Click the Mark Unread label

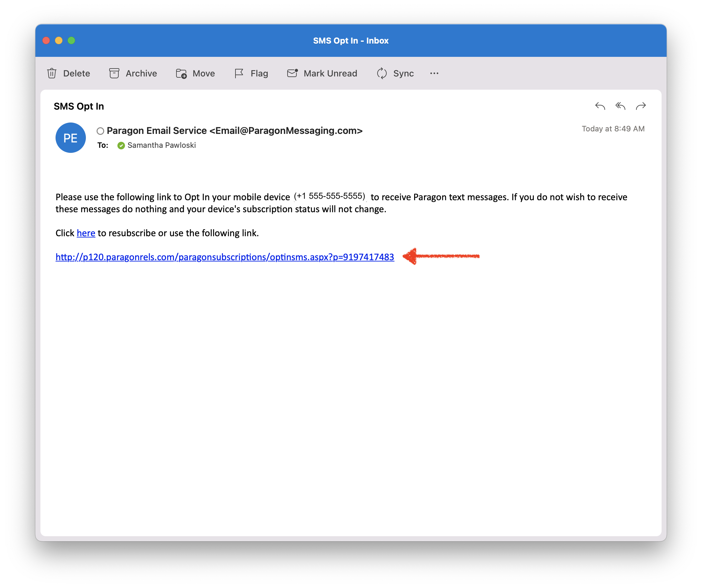(x=330, y=73)
